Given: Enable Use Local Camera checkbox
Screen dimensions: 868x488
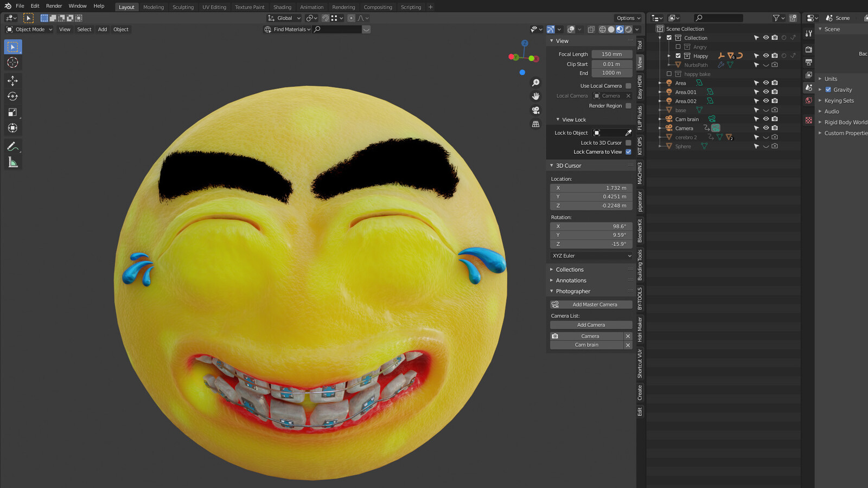Looking at the screenshot, I should (x=628, y=86).
